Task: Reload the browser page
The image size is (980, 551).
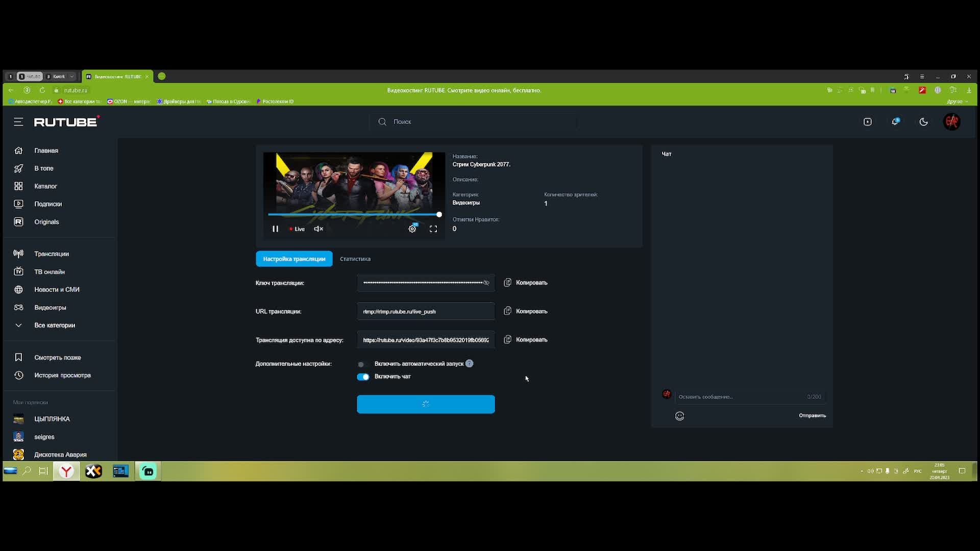Action: click(x=42, y=90)
